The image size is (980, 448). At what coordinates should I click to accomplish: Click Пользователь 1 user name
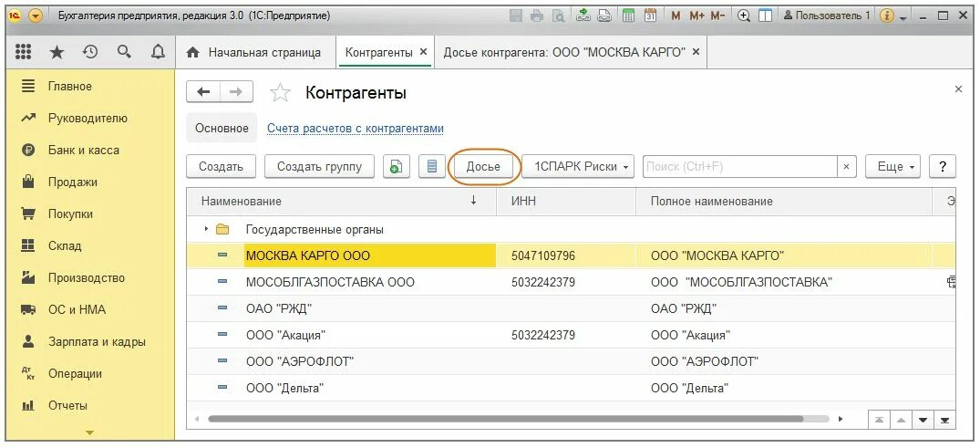tap(826, 16)
